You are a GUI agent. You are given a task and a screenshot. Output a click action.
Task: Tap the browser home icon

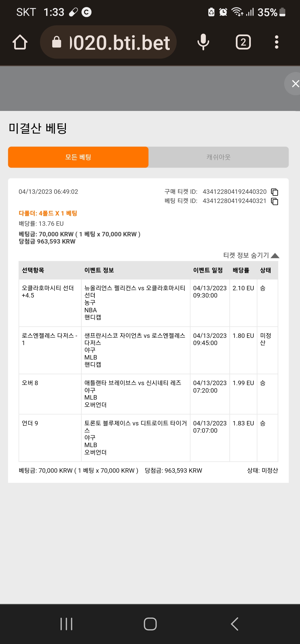20,42
